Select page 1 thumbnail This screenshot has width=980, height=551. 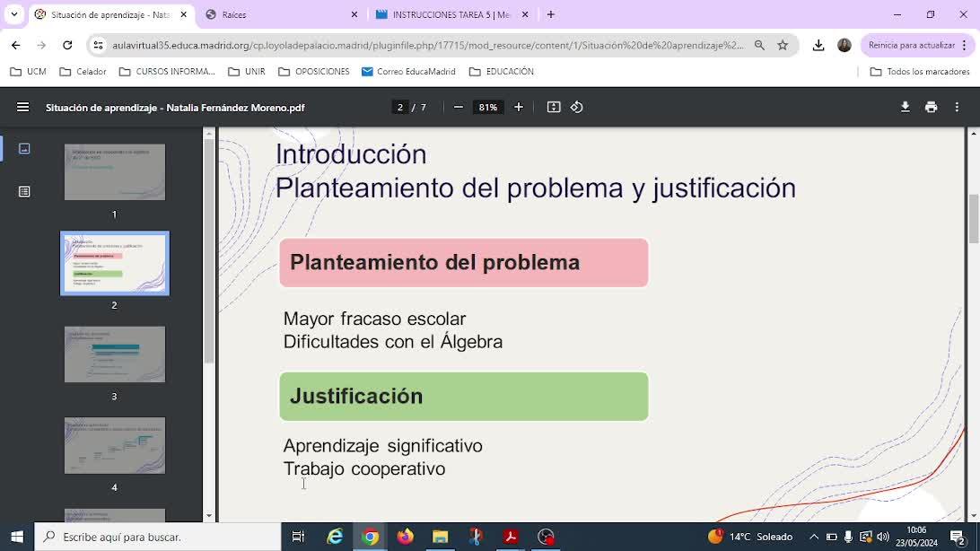[114, 172]
